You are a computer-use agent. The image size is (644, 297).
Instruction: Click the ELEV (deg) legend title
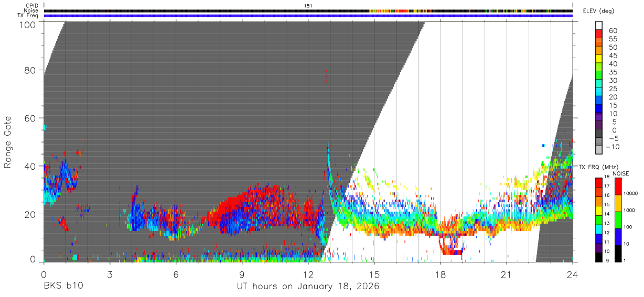598,11
